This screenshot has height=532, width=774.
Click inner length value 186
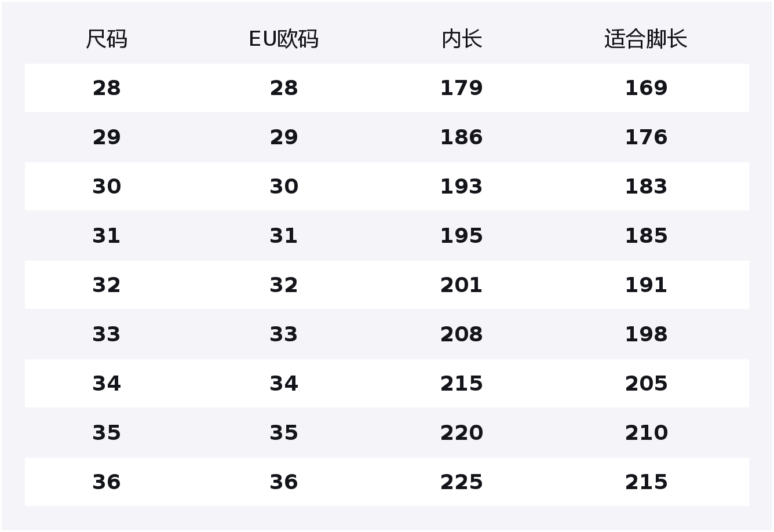coord(461,137)
